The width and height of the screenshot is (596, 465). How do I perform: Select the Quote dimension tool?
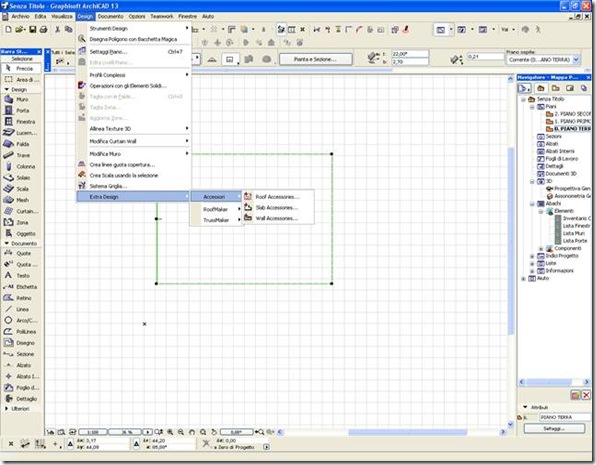pos(21,253)
